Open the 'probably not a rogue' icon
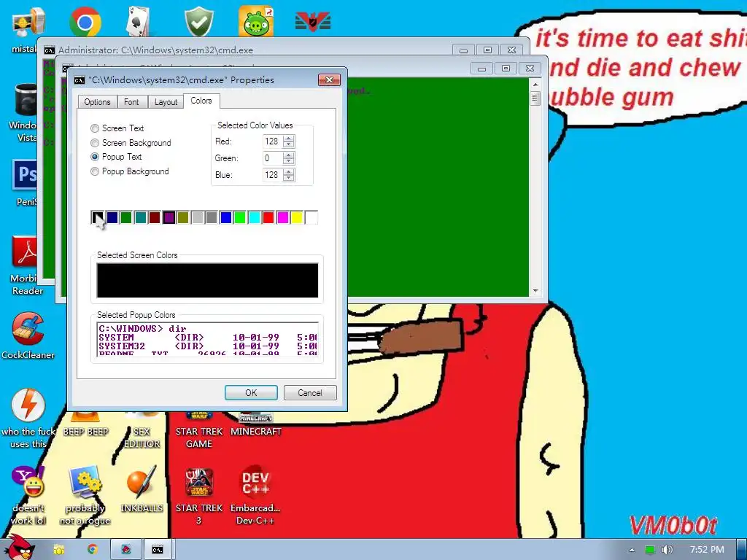The image size is (747, 560). coord(85,495)
